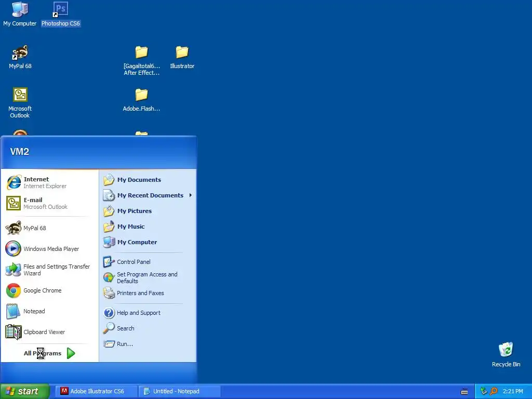Select the Illustrator desktop folder
The height and width of the screenshot is (399, 532).
182,57
